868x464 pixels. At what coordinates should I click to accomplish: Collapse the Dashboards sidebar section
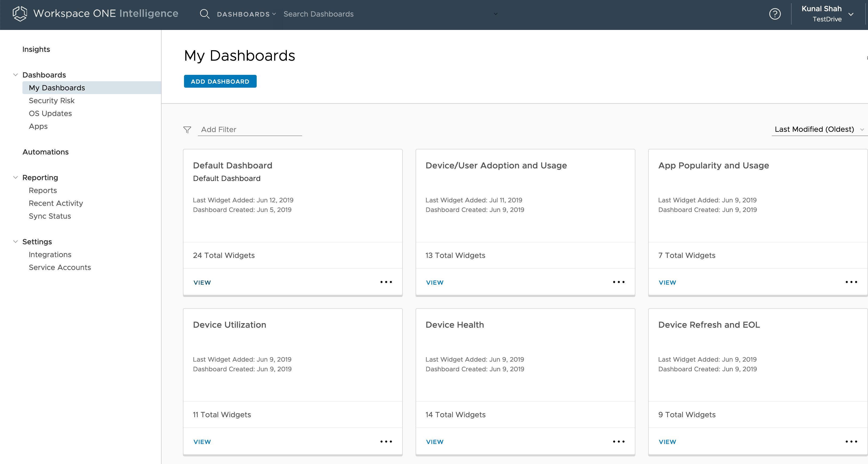15,75
